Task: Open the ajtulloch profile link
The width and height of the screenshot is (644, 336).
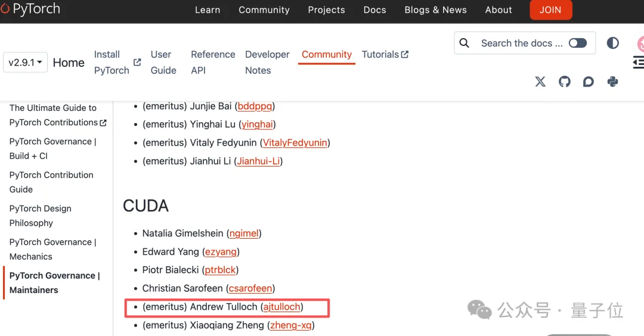Action: click(x=281, y=307)
